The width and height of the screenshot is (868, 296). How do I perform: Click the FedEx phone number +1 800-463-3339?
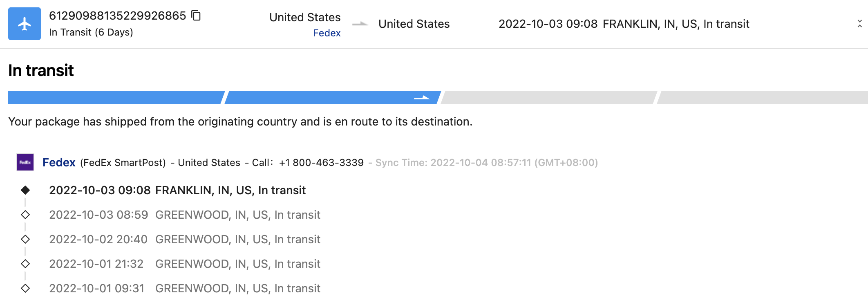321,163
